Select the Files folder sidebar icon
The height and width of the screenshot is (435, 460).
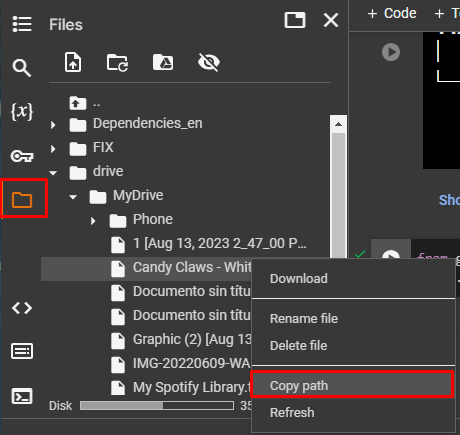22,200
